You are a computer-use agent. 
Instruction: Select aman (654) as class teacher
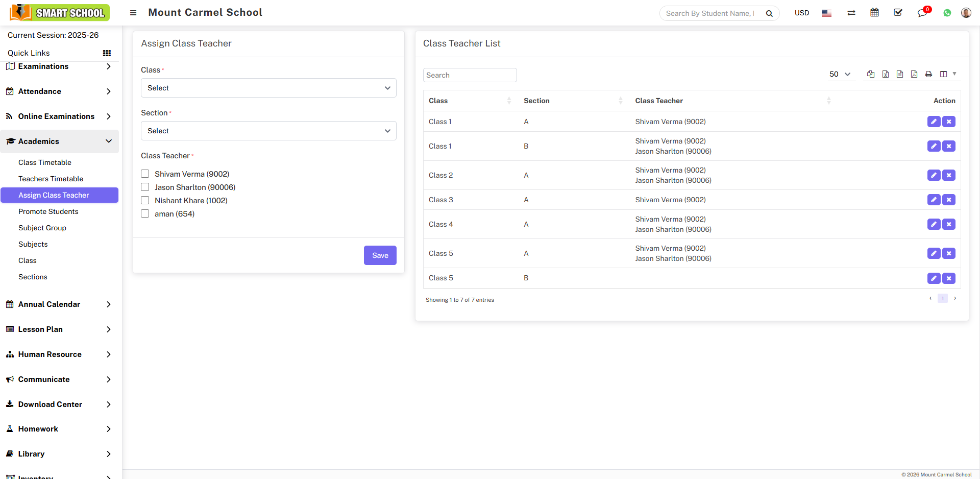(x=145, y=214)
